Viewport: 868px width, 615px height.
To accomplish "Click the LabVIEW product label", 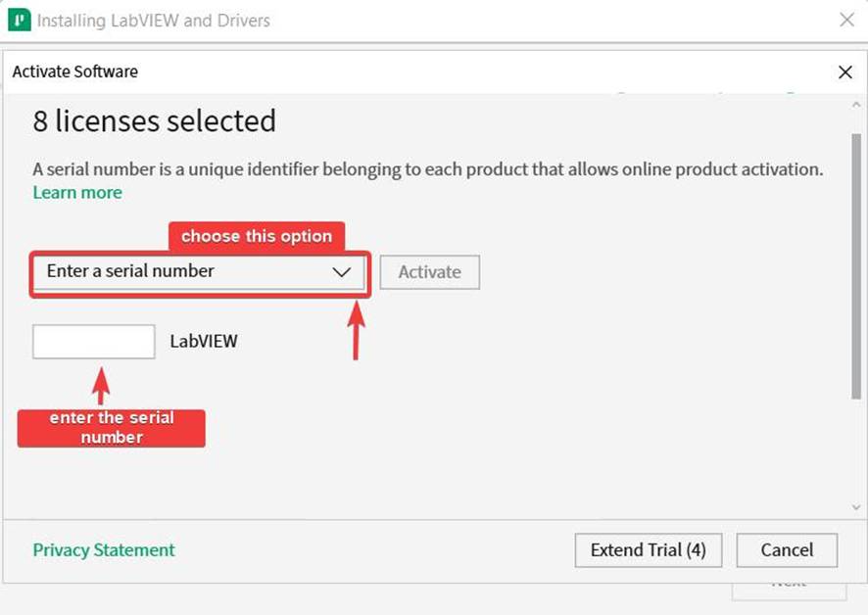I will (204, 341).
